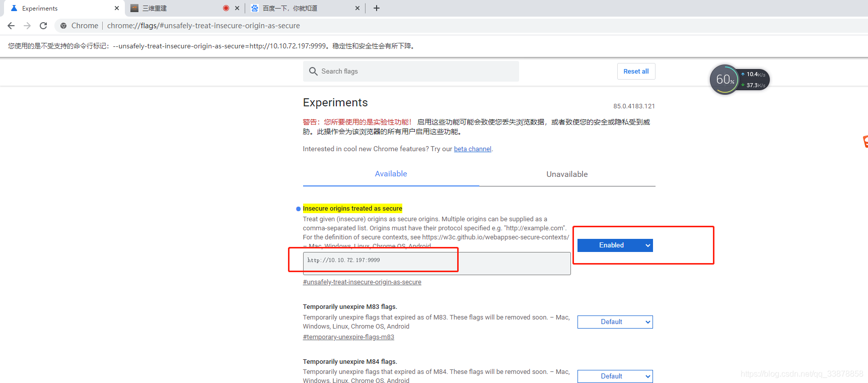Click the 'Temporarily unexpire M83 flags.' heading
Image resolution: width=868 pixels, height=383 pixels.
[x=350, y=307]
